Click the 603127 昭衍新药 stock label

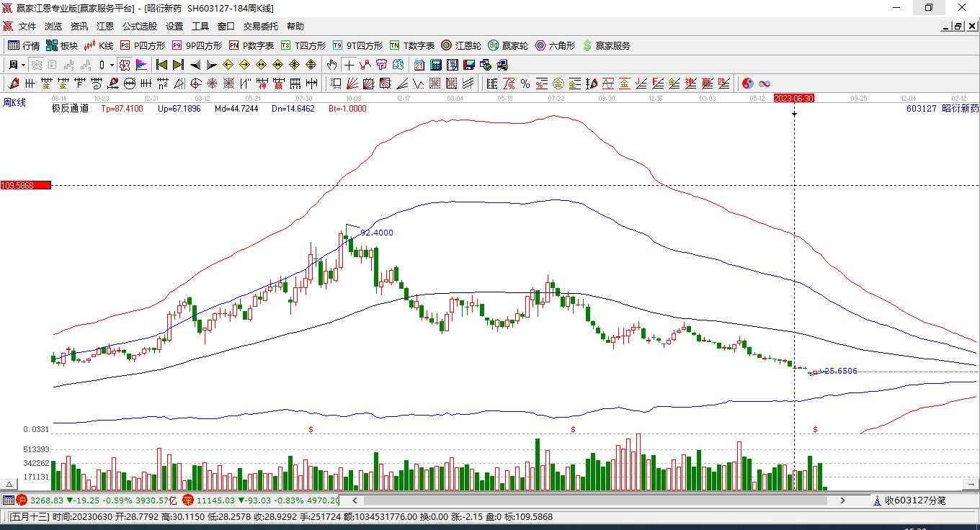point(943,109)
